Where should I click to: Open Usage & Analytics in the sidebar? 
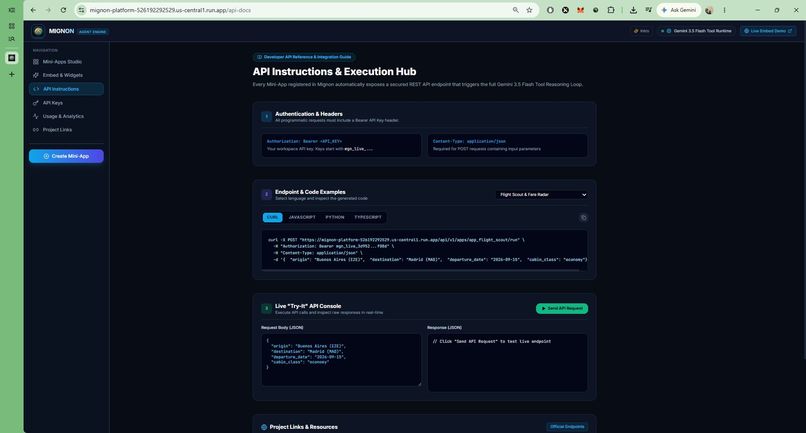coord(66,116)
